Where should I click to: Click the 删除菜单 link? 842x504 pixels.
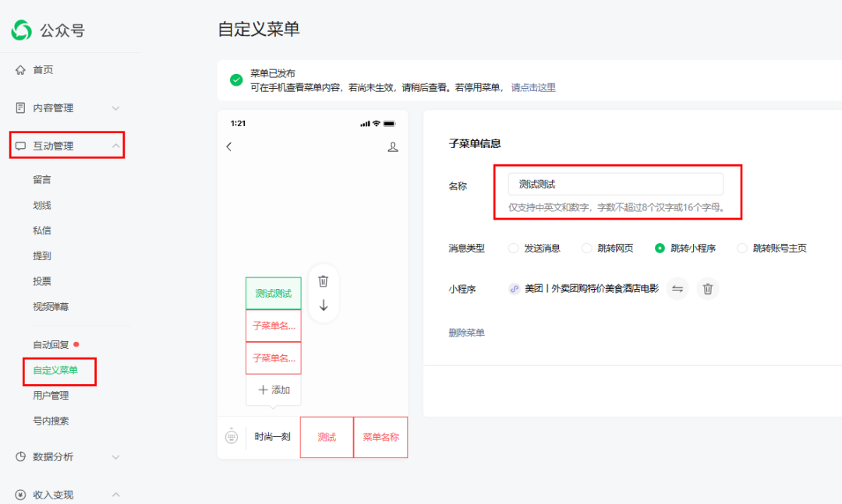(466, 333)
